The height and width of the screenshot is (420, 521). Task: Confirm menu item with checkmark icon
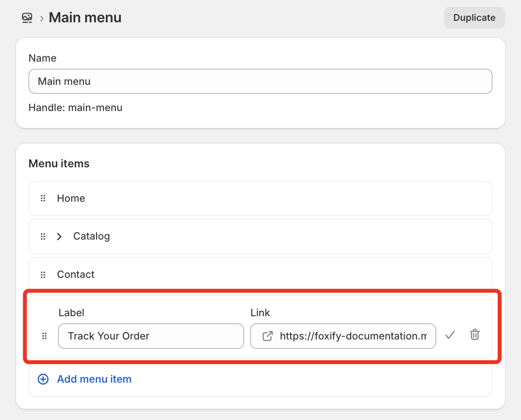point(450,335)
